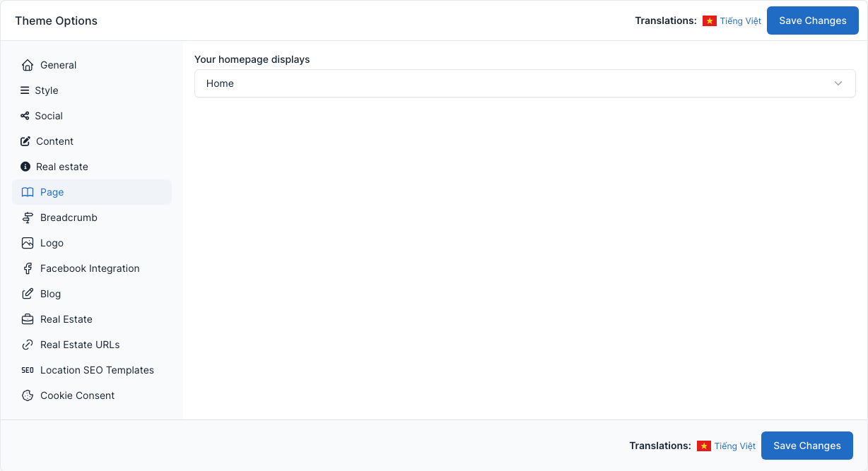Click the 'Translations:' label in header
Viewport: 868px width, 471px height.
(x=666, y=20)
